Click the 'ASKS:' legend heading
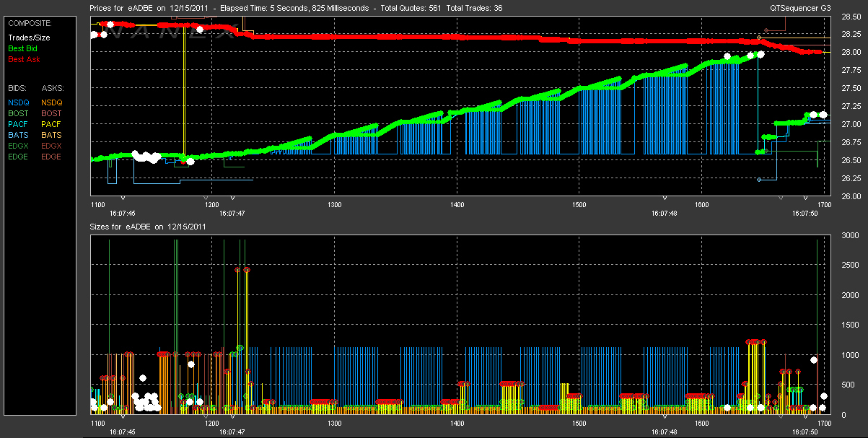Image resolution: width=868 pixels, height=438 pixels. click(x=53, y=88)
